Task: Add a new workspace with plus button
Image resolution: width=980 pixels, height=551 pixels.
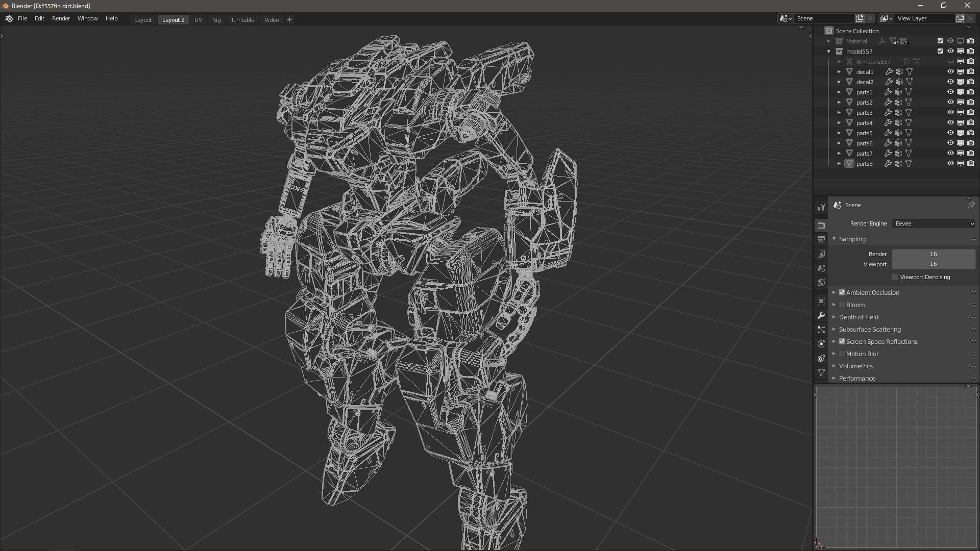Action: 289,20
